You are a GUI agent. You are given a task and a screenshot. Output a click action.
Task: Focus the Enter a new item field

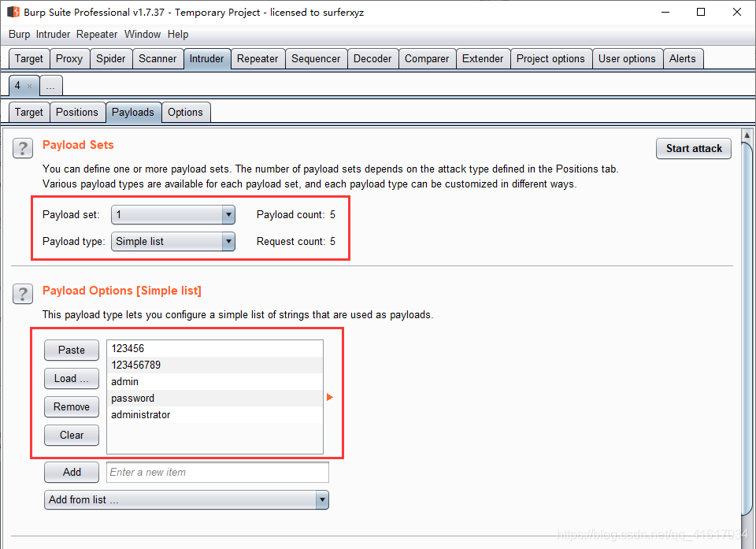pyautogui.click(x=217, y=473)
